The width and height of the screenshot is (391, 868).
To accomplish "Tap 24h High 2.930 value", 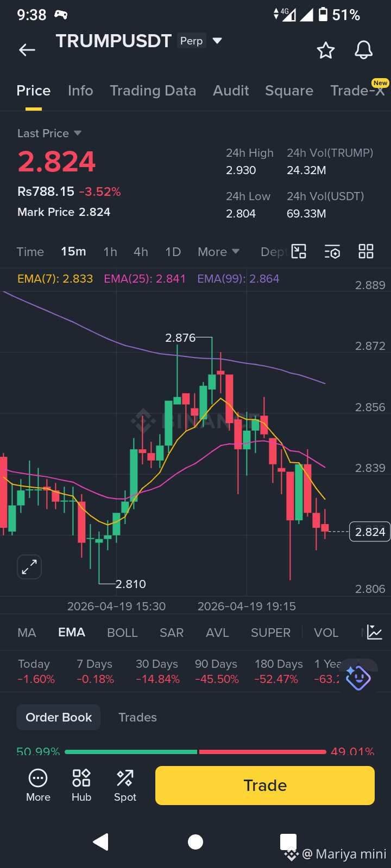I will click(x=241, y=170).
